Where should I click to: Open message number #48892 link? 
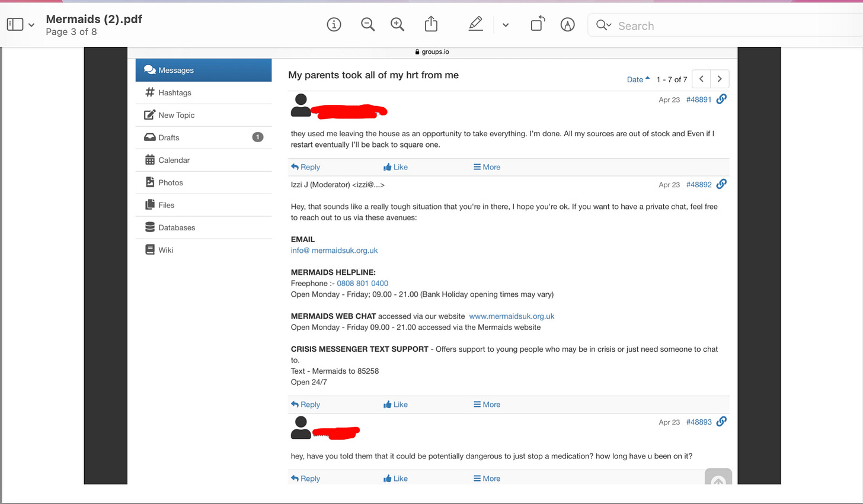(x=699, y=185)
